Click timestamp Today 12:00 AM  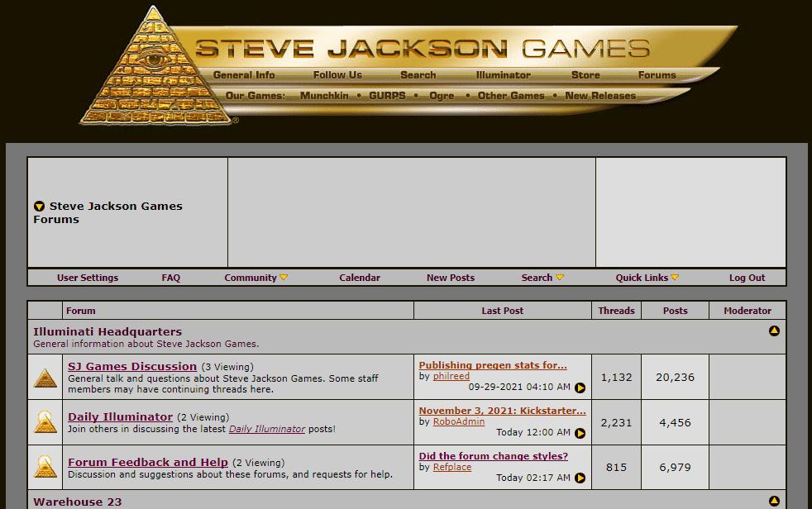click(533, 432)
